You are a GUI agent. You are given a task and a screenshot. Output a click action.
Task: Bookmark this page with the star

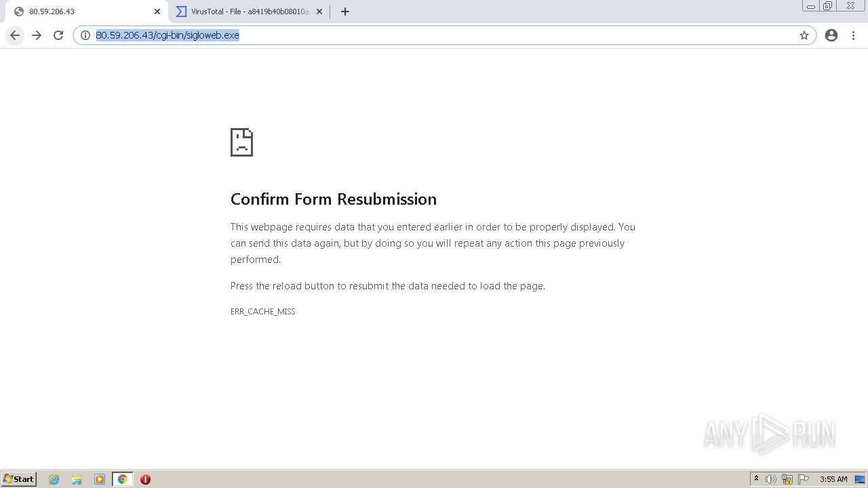point(804,35)
